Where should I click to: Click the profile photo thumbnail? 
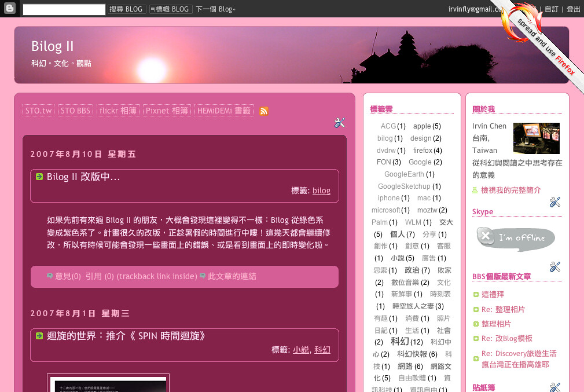click(536, 138)
